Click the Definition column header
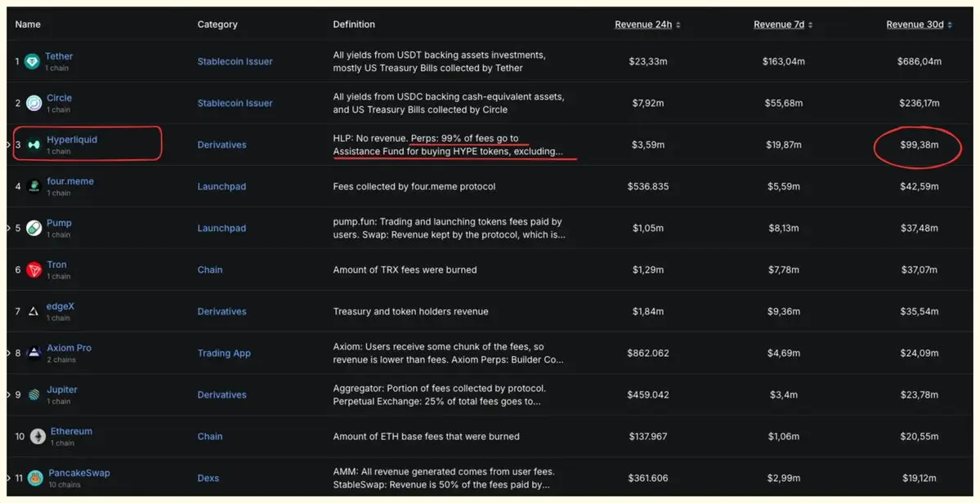Viewport: 980px width, 503px height. 354,24
